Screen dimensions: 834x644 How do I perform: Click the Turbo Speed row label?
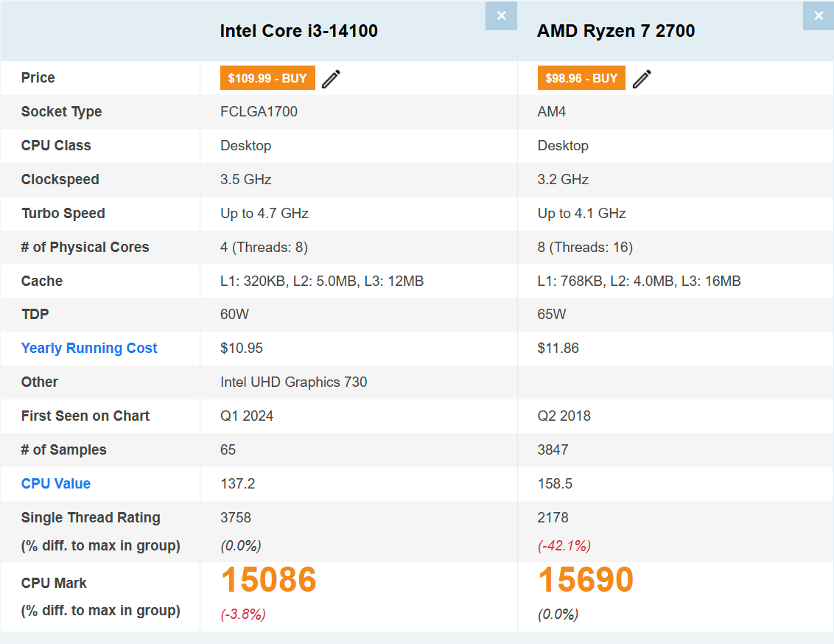tap(63, 213)
